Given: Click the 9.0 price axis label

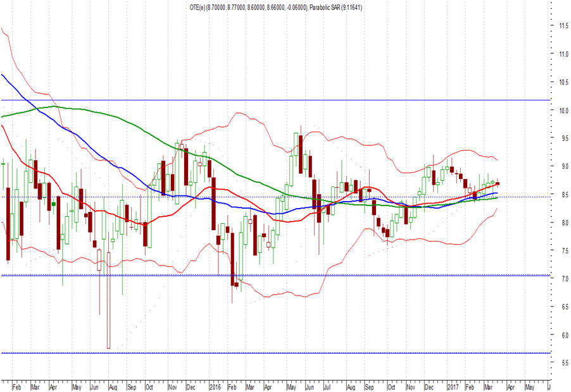Looking at the screenshot, I should 565,166.
